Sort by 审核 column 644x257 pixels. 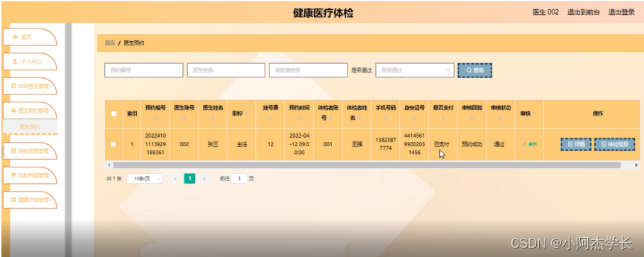coord(534,114)
